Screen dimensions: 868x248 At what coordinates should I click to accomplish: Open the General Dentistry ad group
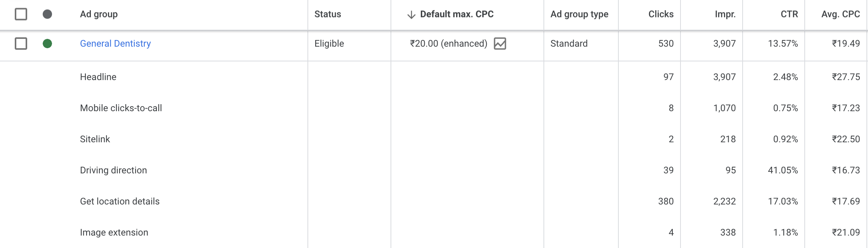[115, 44]
